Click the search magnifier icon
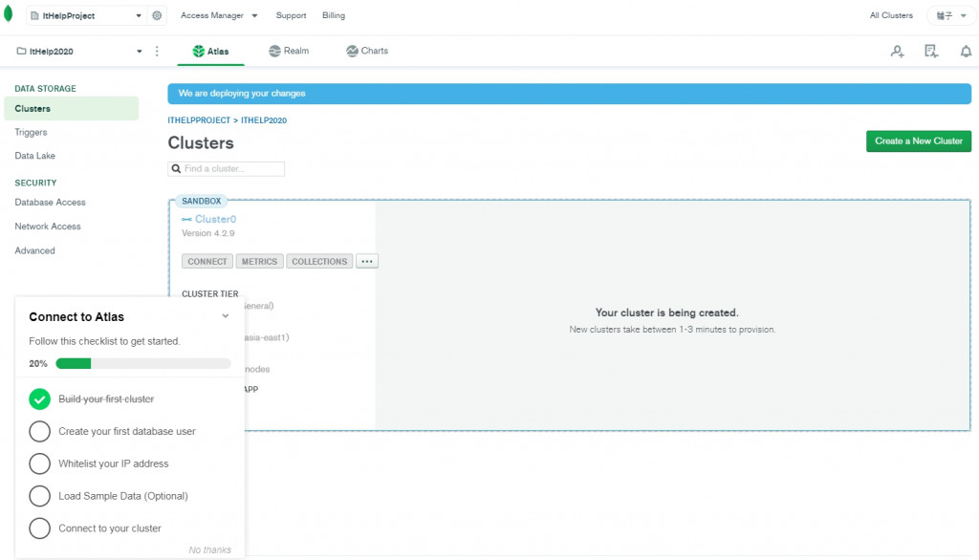979x560 pixels. [176, 168]
